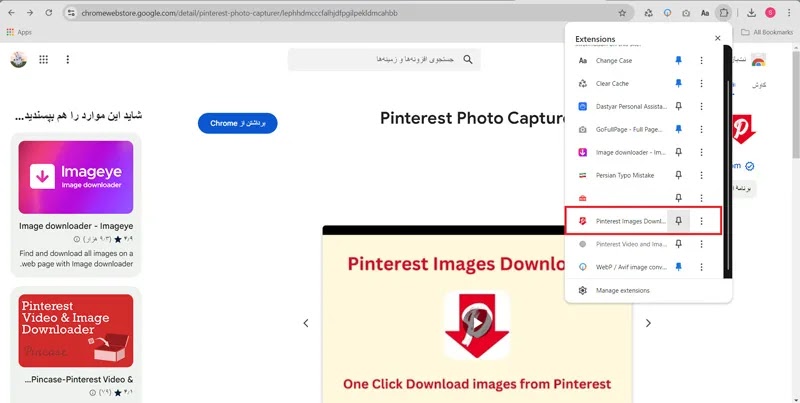Open the browser downloads icon
The height and width of the screenshot is (403, 800).
(x=752, y=13)
